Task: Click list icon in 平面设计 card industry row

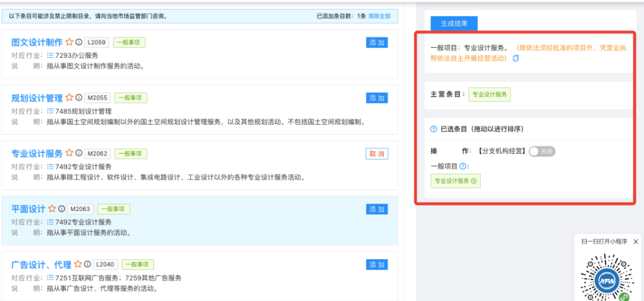Action: coord(50,222)
